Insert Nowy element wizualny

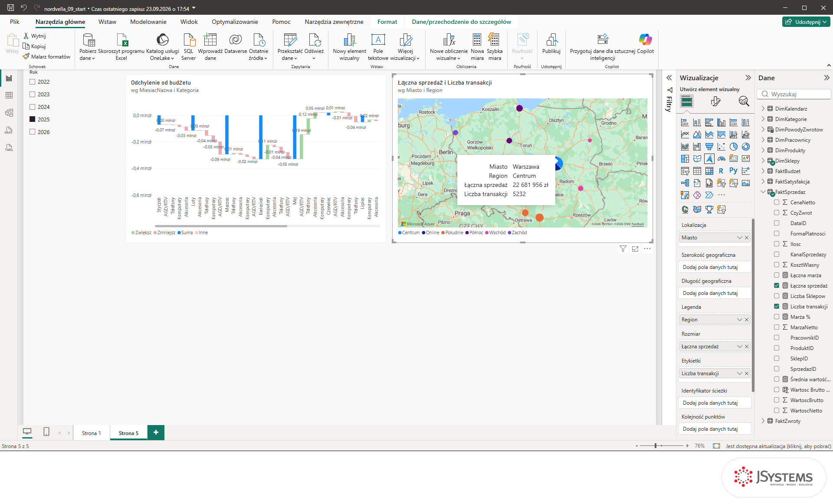pos(349,47)
